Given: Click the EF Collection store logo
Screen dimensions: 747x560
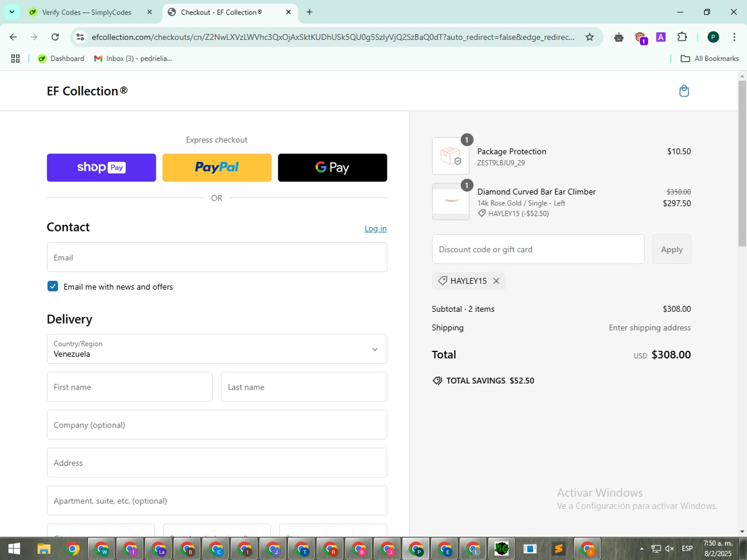Looking at the screenshot, I should coord(87,91).
